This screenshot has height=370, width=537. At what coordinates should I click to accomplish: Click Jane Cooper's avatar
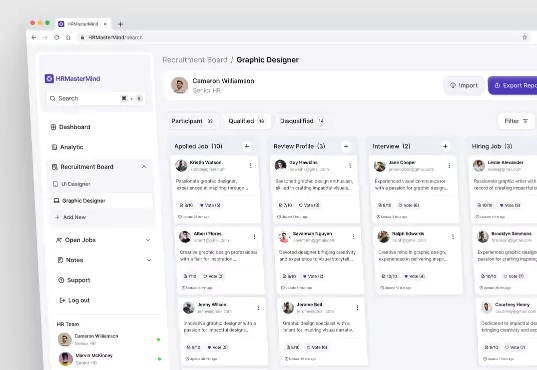380,166
